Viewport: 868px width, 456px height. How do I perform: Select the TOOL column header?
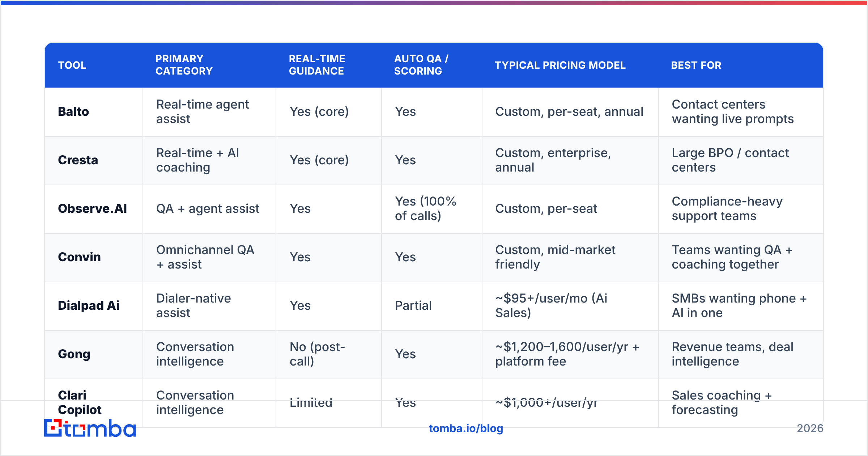point(72,65)
